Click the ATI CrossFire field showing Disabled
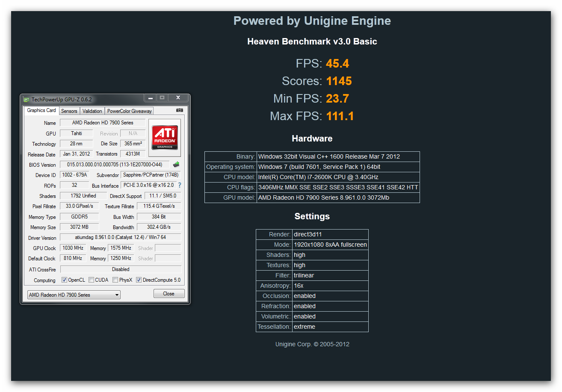Viewport: 562px width, 392px height. pyautogui.click(x=121, y=269)
